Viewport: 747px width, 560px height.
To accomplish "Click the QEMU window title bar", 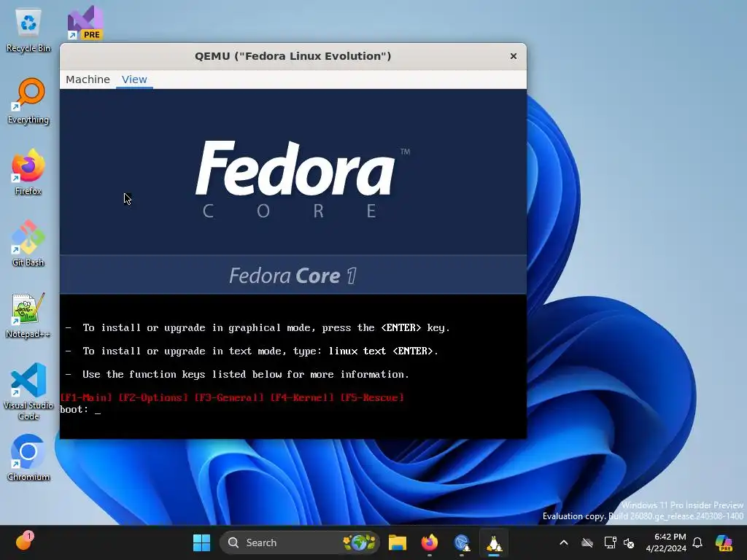I will (x=293, y=56).
